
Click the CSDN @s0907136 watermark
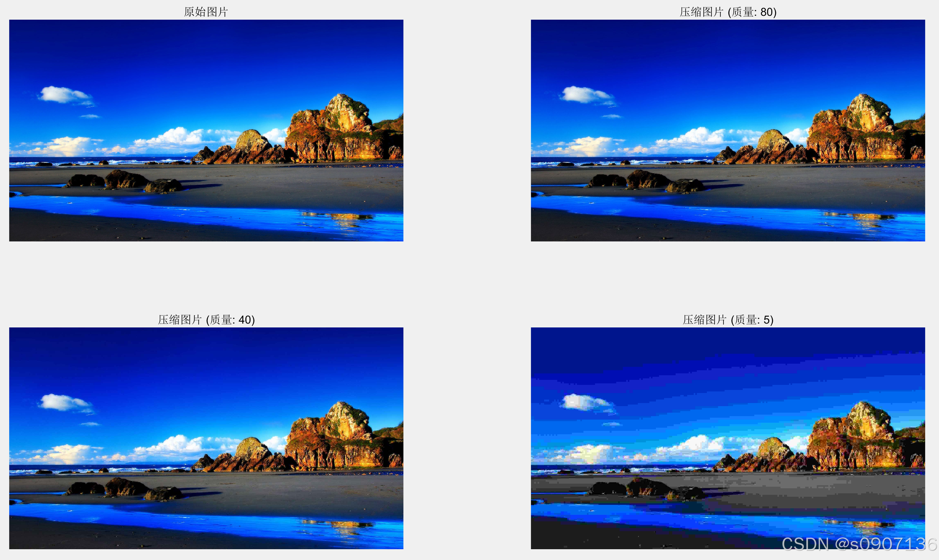pos(859,544)
